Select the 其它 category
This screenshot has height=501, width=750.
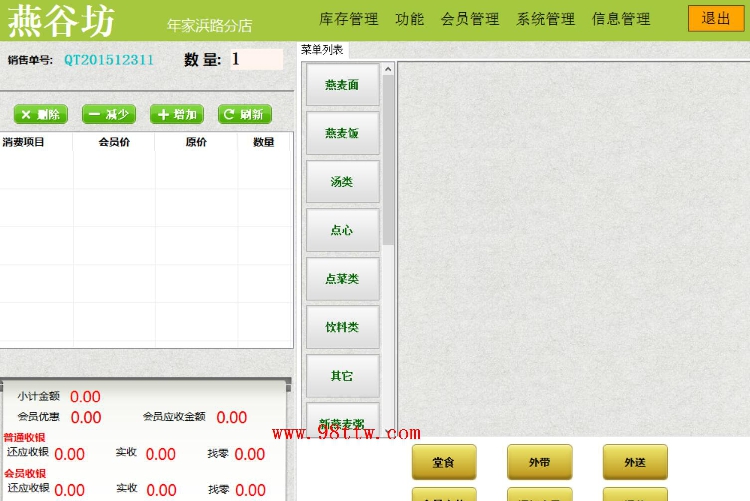coord(342,376)
